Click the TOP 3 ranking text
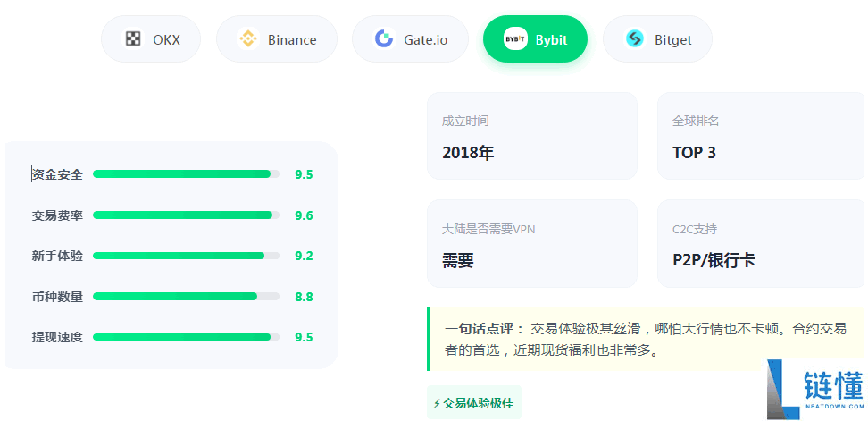868x421 pixels. pyautogui.click(x=694, y=152)
